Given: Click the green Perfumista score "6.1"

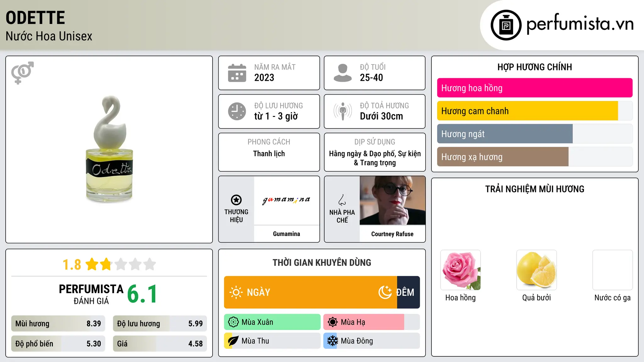Looking at the screenshot, I should 142,294.
